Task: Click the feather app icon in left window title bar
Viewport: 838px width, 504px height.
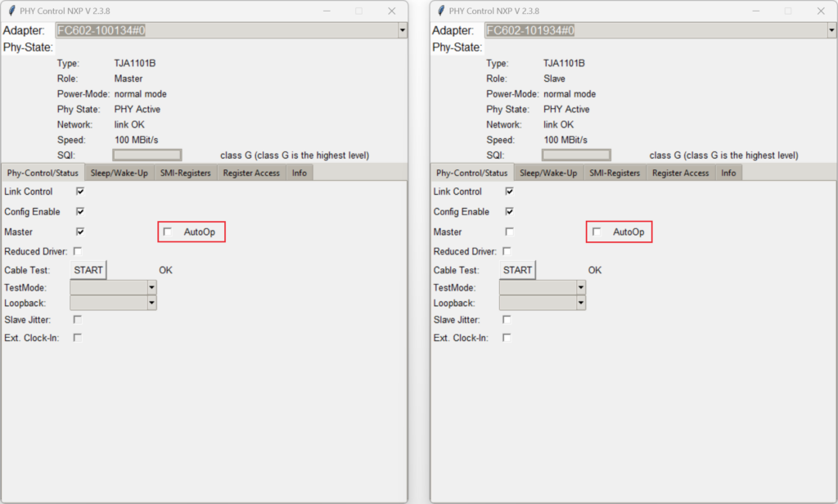Action: pos(11,11)
